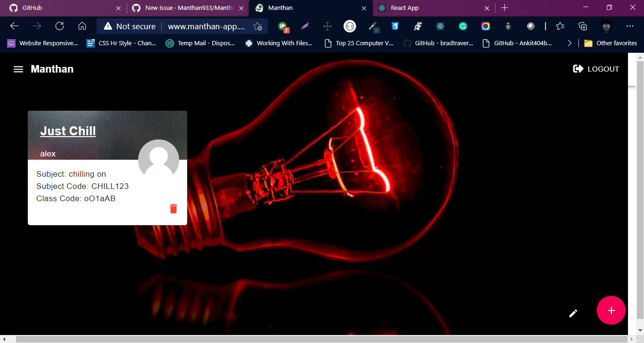Viewport: 644px width, 343px height.
Task: Click the address bar URL field
Action: pos(206,26)
